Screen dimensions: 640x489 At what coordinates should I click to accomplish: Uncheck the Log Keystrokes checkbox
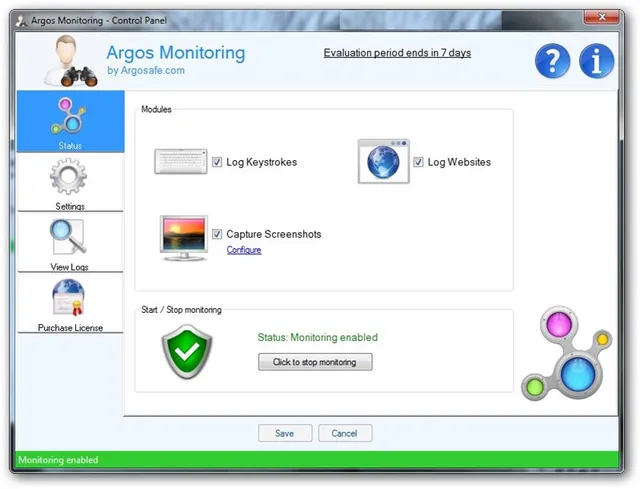217,162
